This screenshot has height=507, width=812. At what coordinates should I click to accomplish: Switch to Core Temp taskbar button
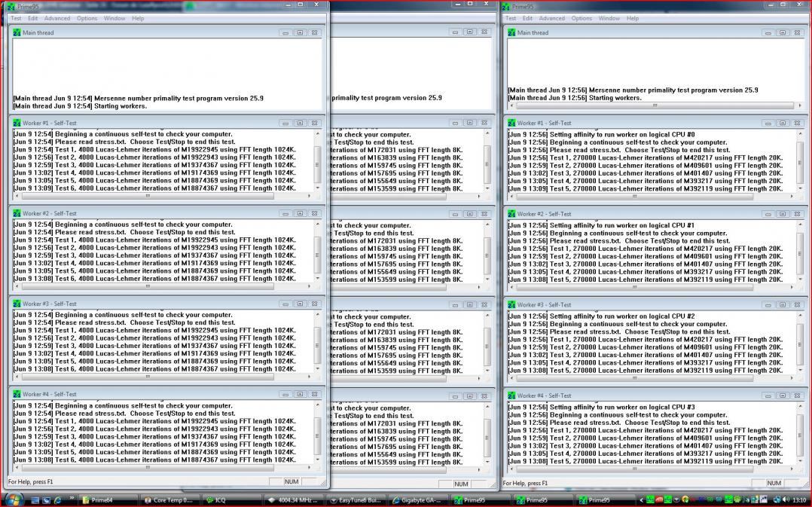tap(170, 500)
